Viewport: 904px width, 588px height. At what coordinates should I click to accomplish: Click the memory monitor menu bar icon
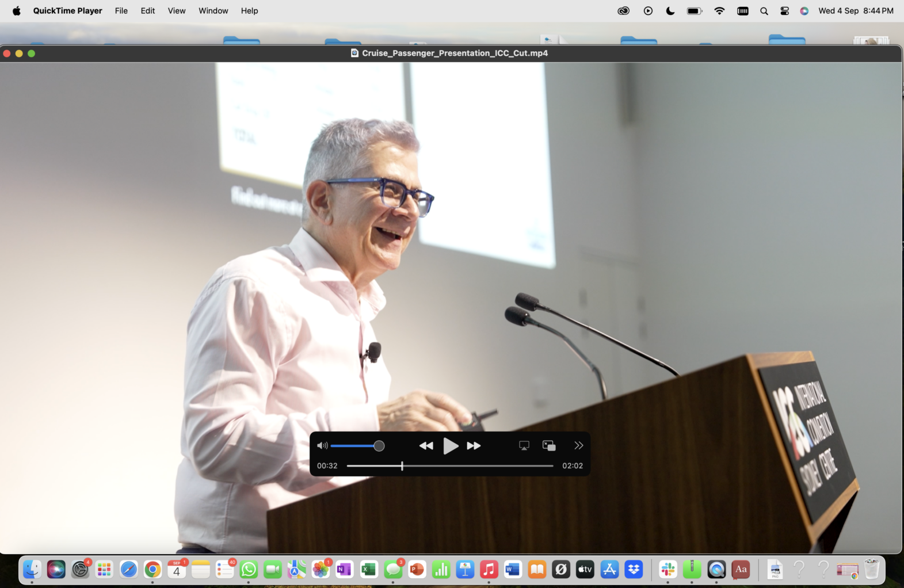pos(743,11)
